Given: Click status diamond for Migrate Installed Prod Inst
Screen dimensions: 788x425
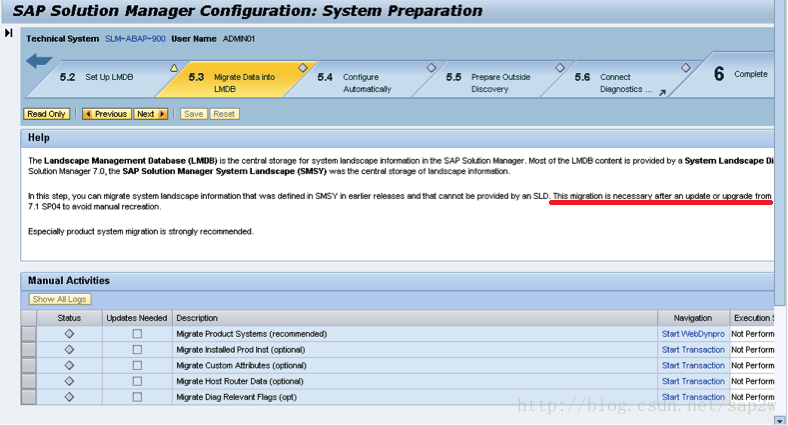Looking at the screenshot, I should [69, 350].
